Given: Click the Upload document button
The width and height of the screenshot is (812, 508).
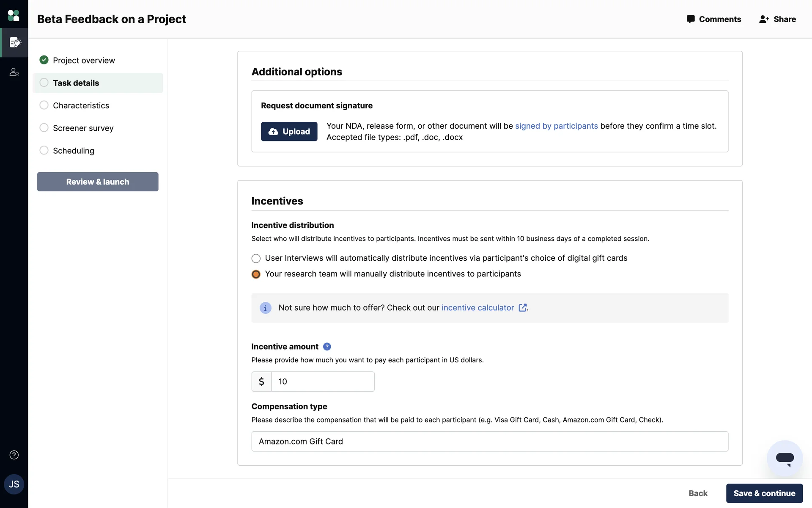Looking at the screenshot, I should point(289,132).
